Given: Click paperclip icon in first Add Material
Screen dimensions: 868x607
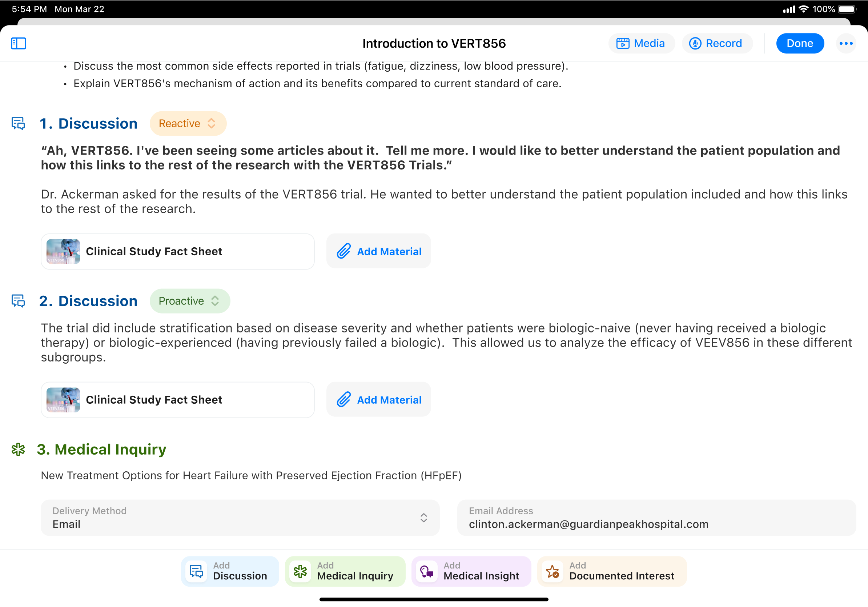Looking at the screenshot, I should [x=343, y=251].
